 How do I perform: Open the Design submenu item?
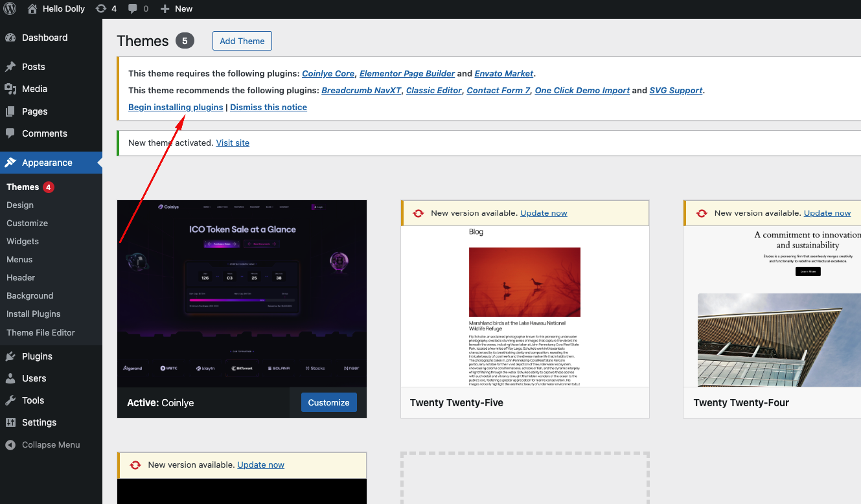click(x=20, y=205)
